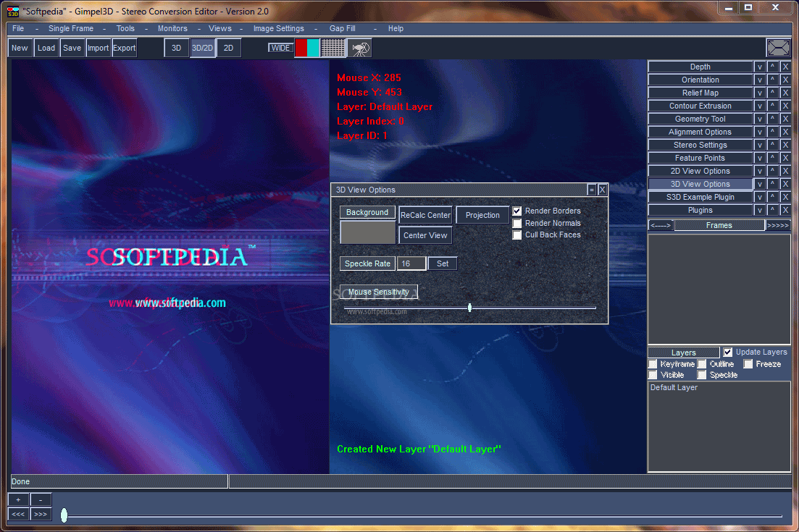Screen dimensions: 799x532
Task: Toggle Update Layers checkbox
Action: tap(728, 352)
